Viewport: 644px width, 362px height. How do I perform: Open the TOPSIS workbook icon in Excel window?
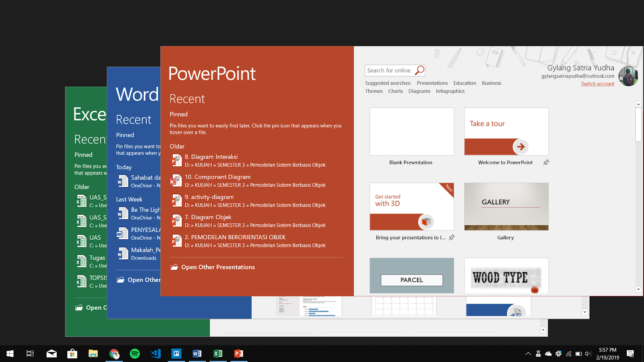tap(81, 282)
